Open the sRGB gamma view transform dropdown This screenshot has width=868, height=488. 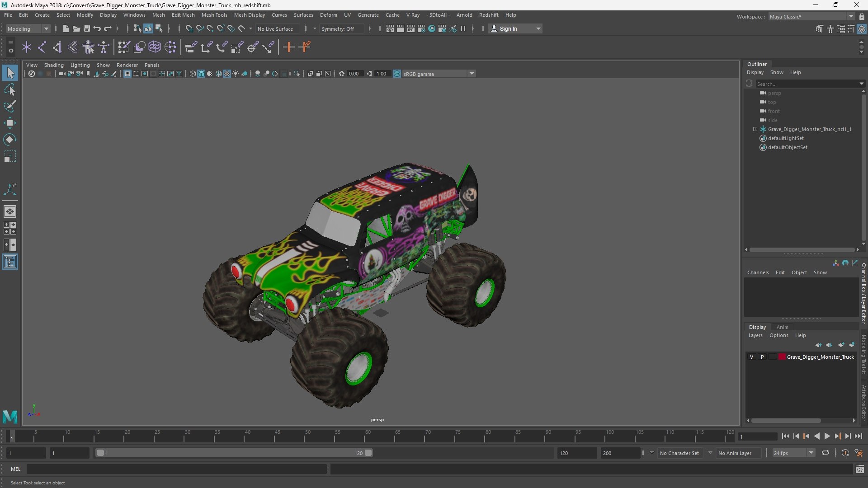click(x=439, y=74)
